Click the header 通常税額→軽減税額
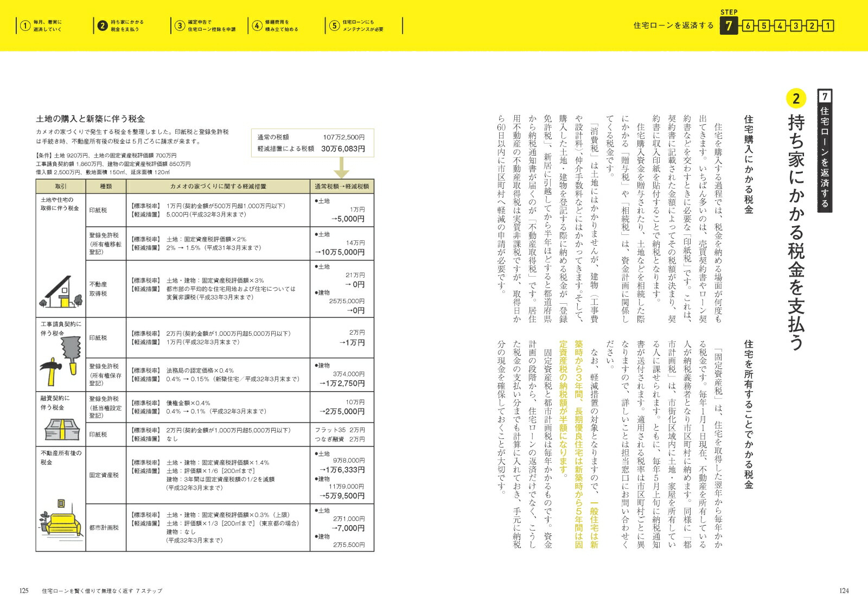This screenshot has height=613, width=868. coord(342,187)
